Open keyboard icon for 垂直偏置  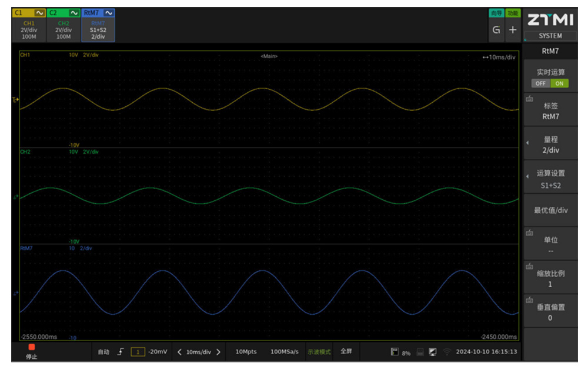[x=530, y=300]
